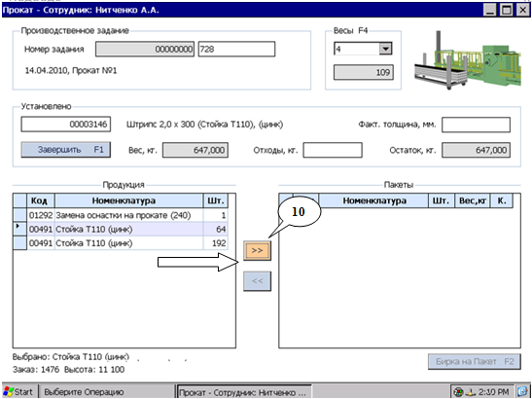Click the task number field containing 728
The height and width of the screenshot is (399, 532).
pos(236,50)
